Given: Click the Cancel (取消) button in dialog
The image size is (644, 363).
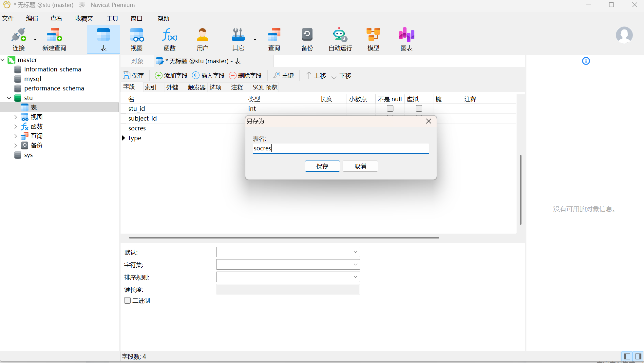Looking at the screenshot, I should tap(360, 166).
